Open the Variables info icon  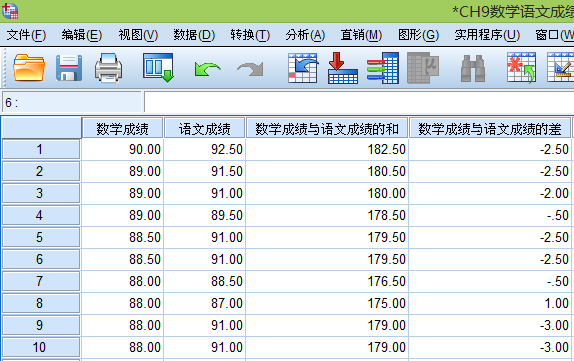click(383, 68)
